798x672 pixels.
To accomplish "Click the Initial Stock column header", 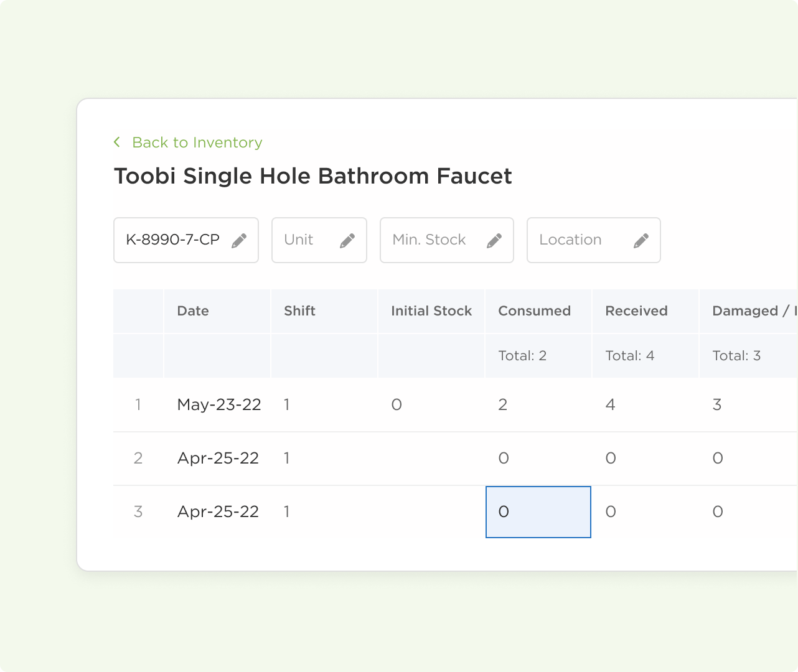I will pos(431,311).
